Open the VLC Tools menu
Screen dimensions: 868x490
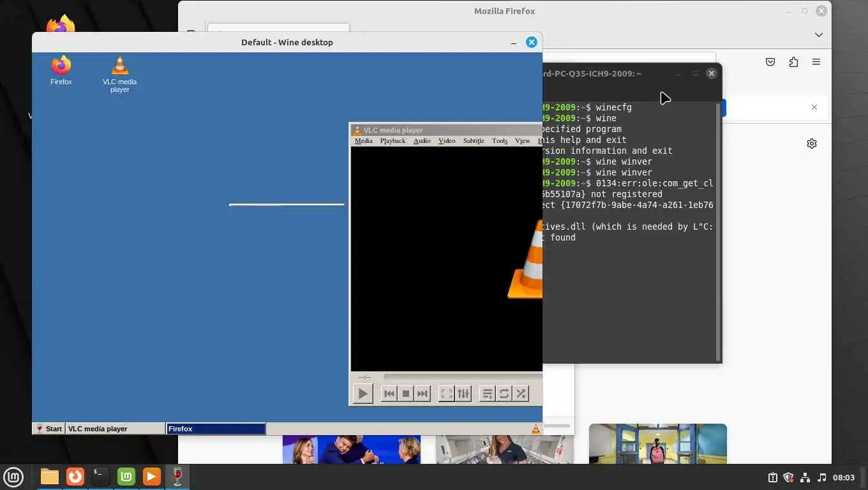pyautogui.click(x=500, y=140)
